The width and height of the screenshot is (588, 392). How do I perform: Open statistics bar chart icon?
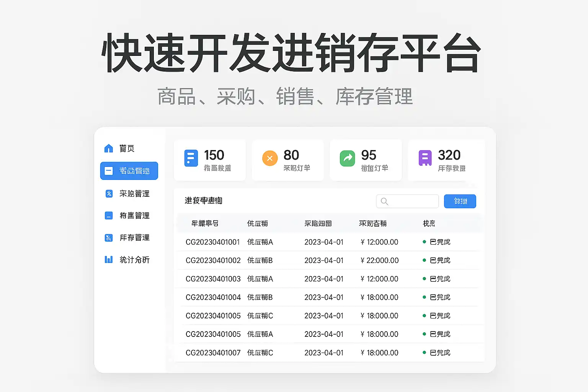coord(109,260)
